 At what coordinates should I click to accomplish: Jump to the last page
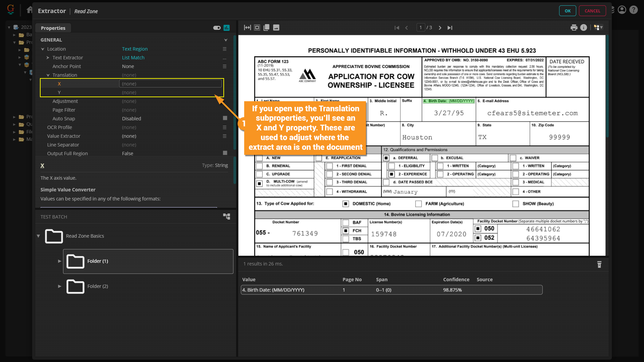(x=450, y=28)
